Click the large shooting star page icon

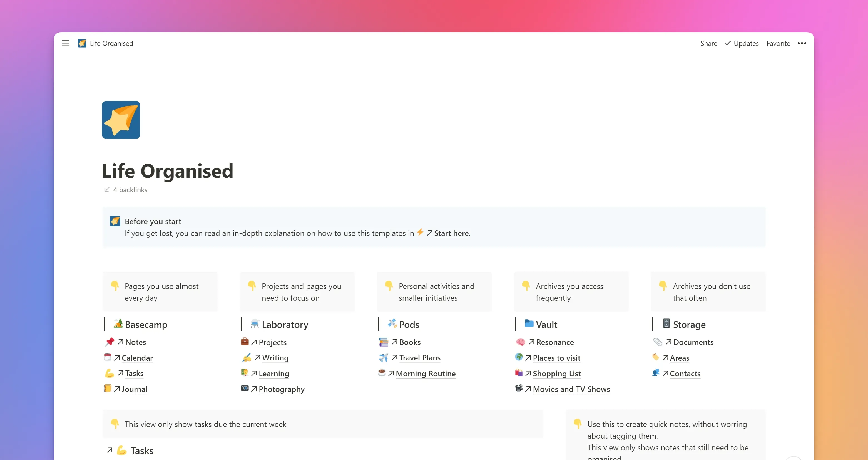(x=121, y=120)
